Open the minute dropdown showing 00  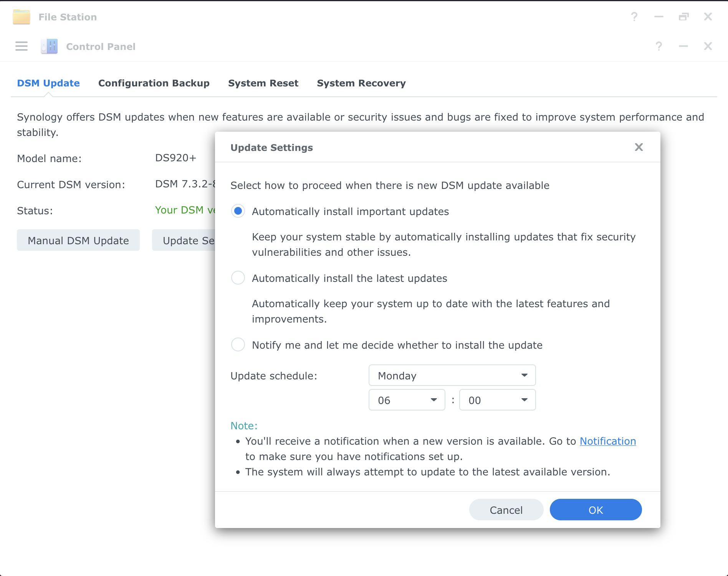coord(497,400)
